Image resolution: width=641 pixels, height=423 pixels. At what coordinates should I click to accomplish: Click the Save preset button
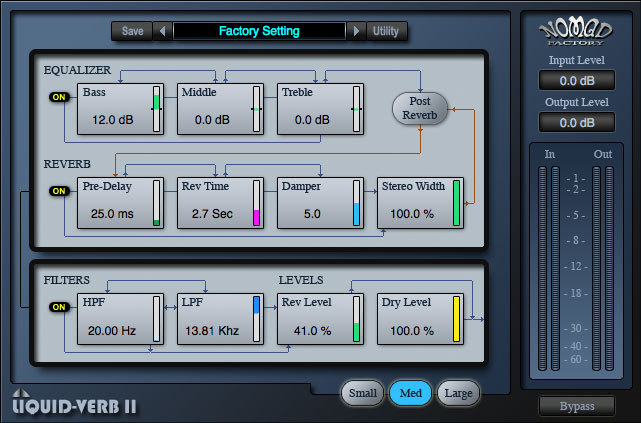tap(132, 31)
